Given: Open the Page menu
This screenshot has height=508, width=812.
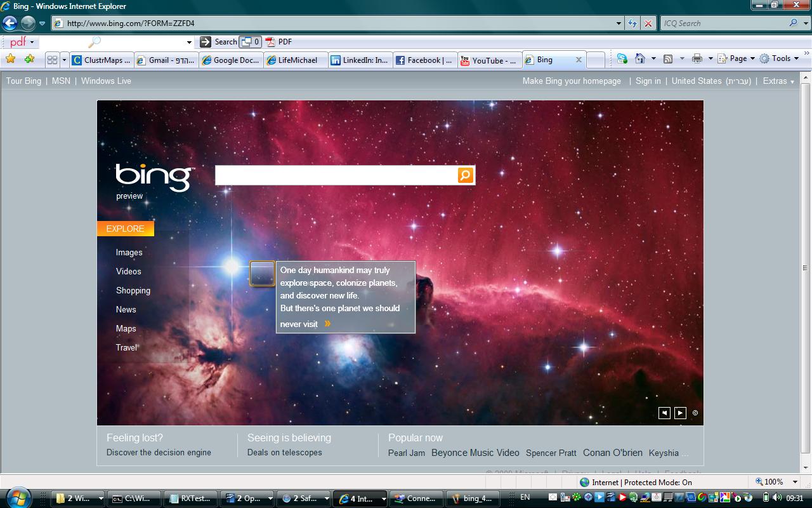Looking at the screenshot, I should [x=737, y=58].
